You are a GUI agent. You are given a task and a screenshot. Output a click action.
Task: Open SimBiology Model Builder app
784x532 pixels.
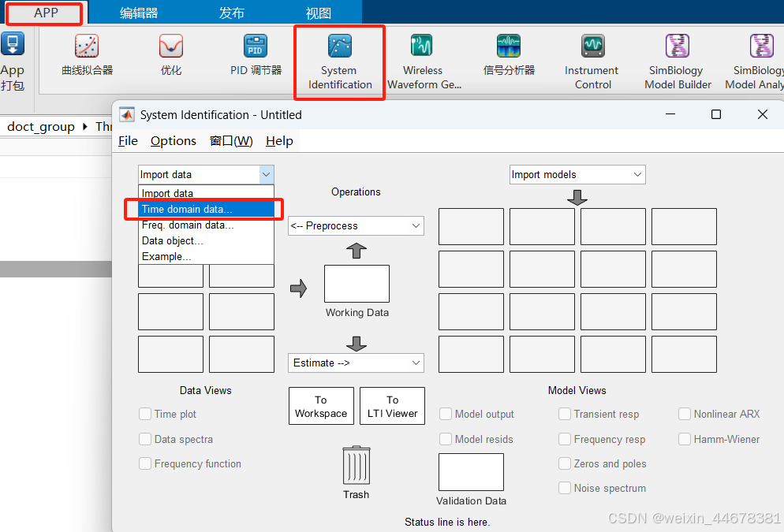tap(678, 62)
